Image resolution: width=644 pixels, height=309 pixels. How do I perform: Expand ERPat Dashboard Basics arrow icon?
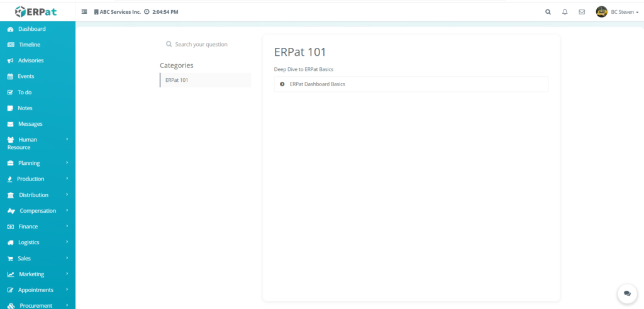coord(282,84)
